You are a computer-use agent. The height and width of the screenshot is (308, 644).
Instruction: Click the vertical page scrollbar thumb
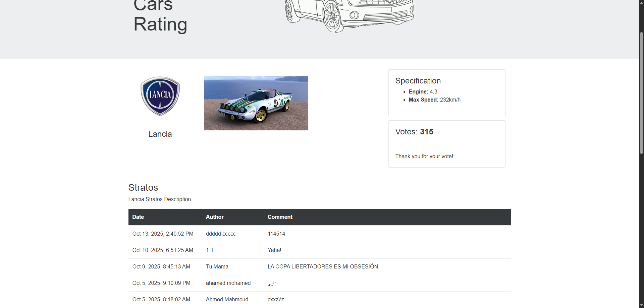(641, 94)
